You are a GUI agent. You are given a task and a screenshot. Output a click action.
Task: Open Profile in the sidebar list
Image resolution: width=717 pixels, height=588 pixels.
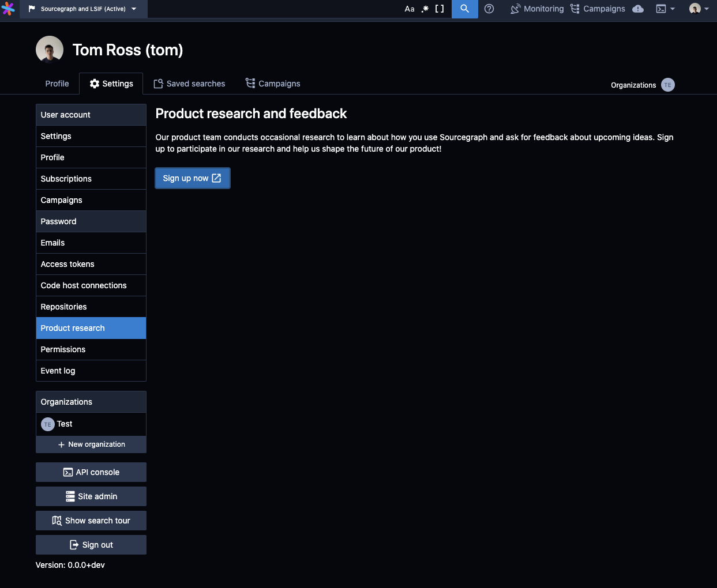(x=91, y=157)
